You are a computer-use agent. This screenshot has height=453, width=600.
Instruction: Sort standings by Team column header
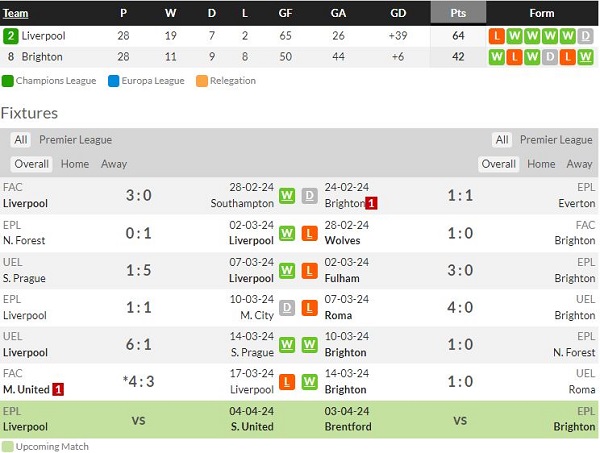15,13
